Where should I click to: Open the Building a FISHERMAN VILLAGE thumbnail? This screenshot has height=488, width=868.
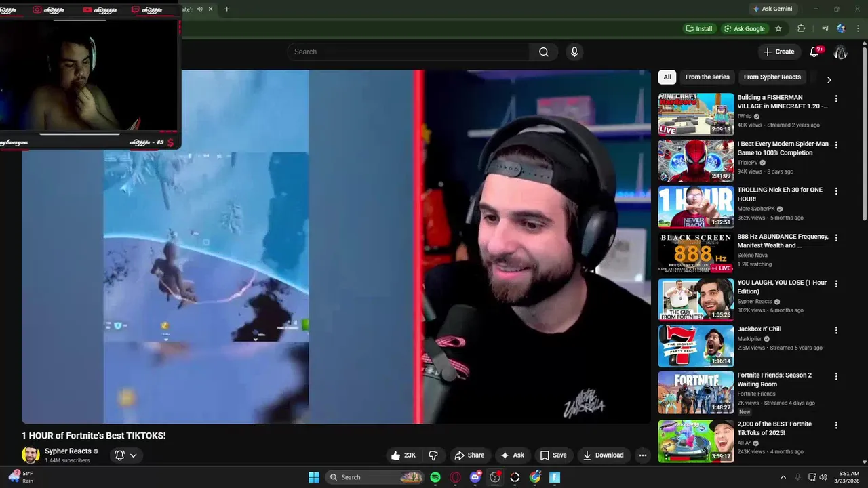pos(696,115)
